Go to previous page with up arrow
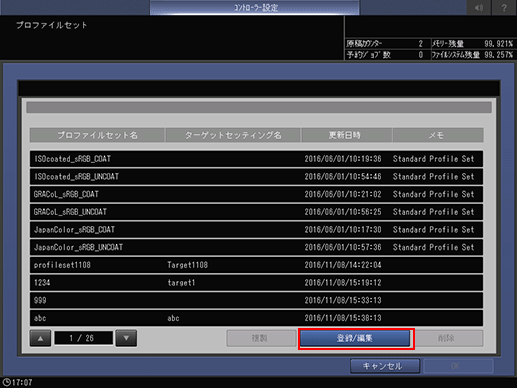 click(x=40, y=338)
